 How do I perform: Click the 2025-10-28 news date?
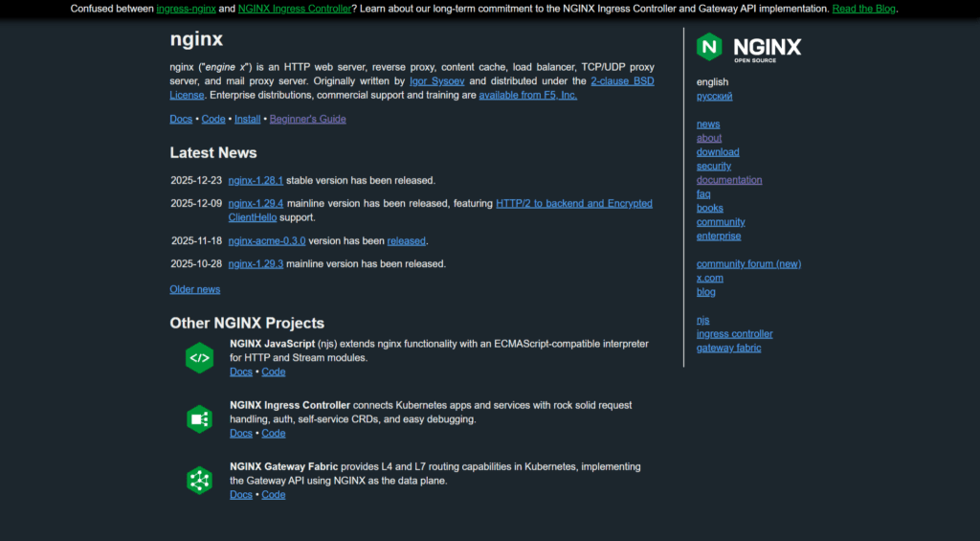(196, 264)
